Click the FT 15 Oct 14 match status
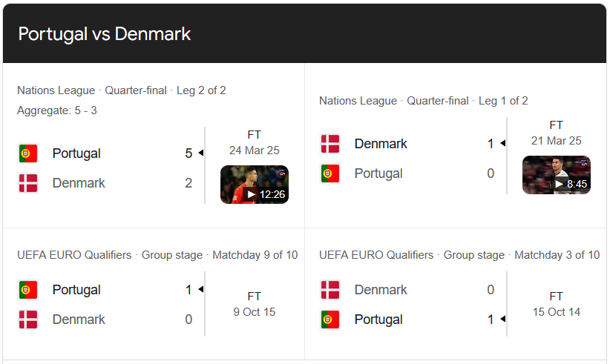The height and width of the screenshot is (364, 610). 557,305
